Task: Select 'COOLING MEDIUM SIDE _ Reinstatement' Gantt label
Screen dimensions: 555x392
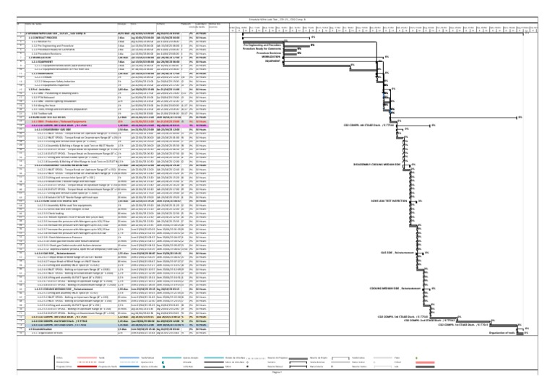Action: click(395, 289)
